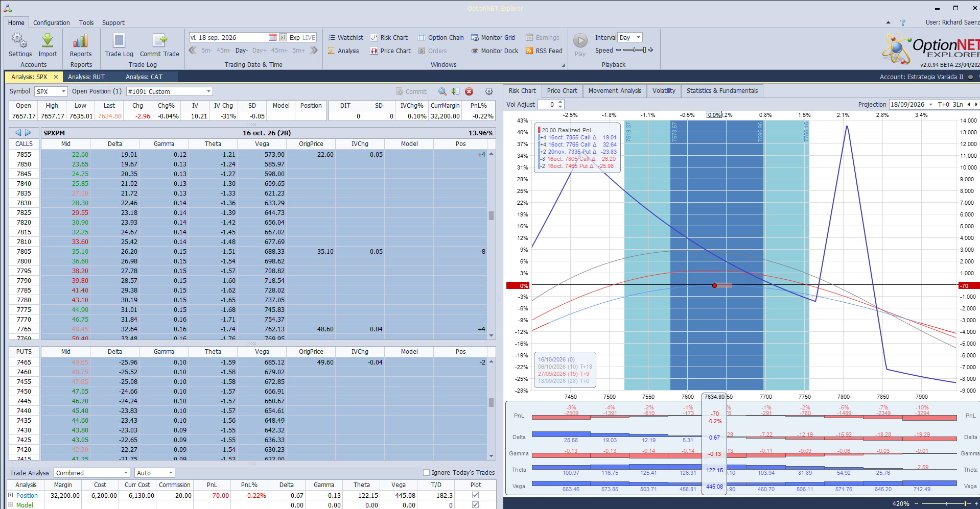The height and width of the screenshot is (509, 980).
Task: Open the Projection date dropdown
Action: 930,104
